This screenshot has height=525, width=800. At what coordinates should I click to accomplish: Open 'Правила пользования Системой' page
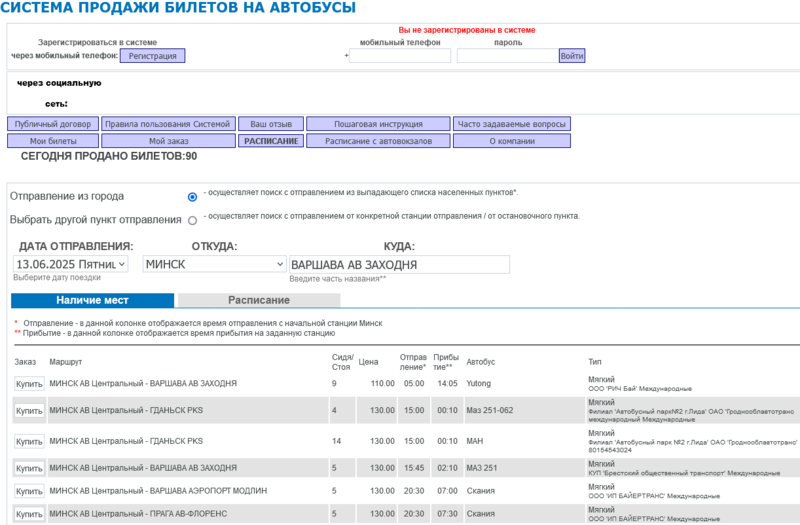(168, 124)
